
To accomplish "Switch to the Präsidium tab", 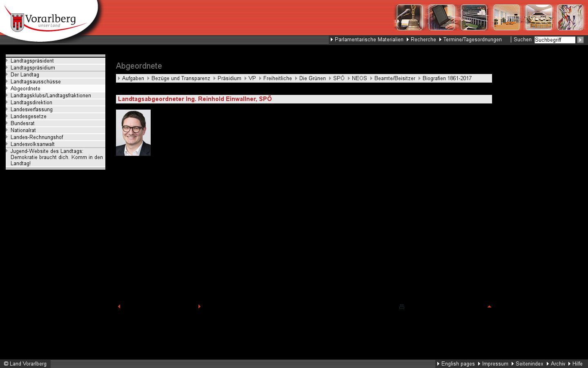I will pyautogui.click(x=229, y=79).
